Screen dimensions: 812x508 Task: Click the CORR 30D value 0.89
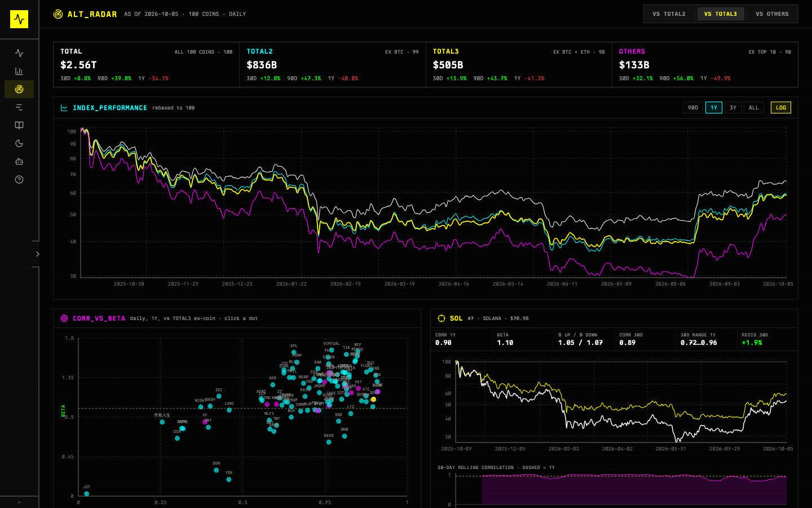point(628,343)
